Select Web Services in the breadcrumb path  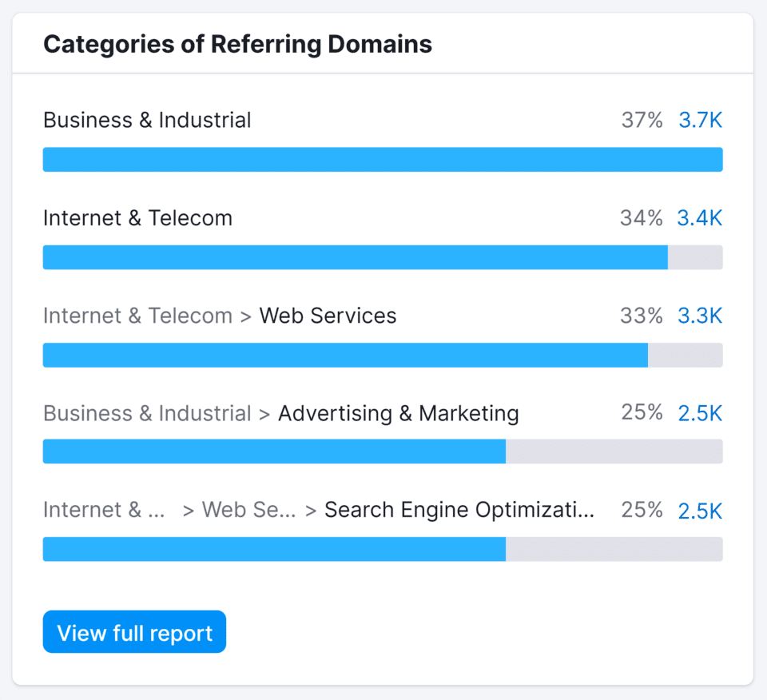click(328, 316)
